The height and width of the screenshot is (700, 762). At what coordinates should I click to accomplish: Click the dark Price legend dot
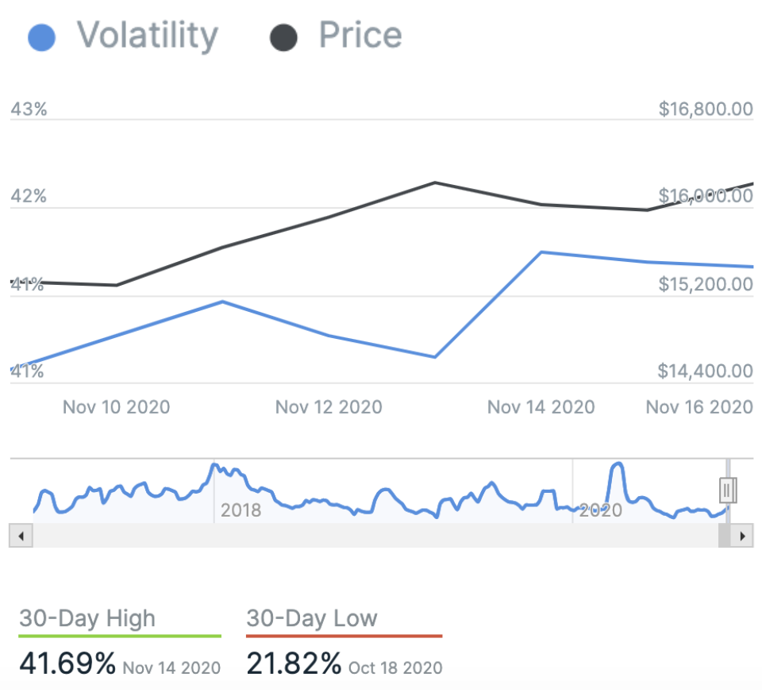pyautogui.click(x=283, y=37)
